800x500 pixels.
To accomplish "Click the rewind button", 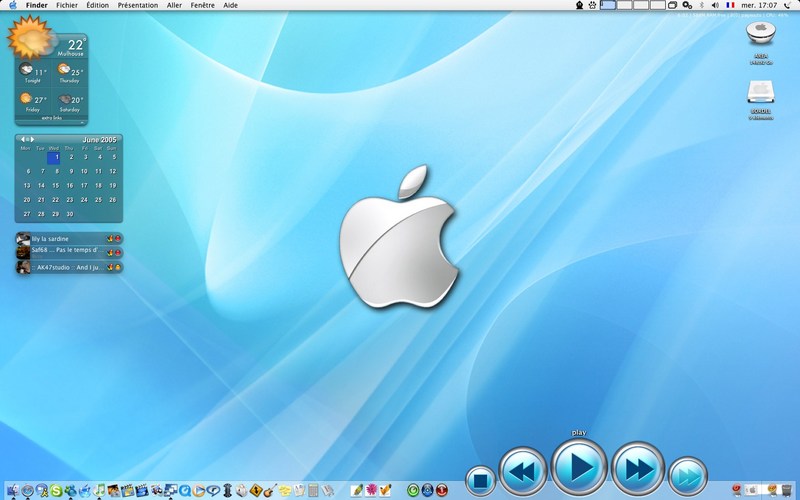I will [522, 471].
